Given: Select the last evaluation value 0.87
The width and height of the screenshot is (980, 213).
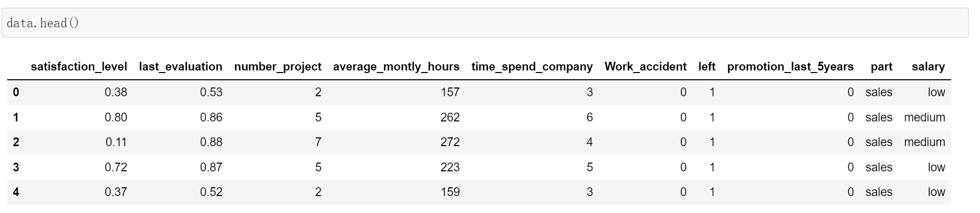Looking at the screenshot, I should [x=211, y=168].
